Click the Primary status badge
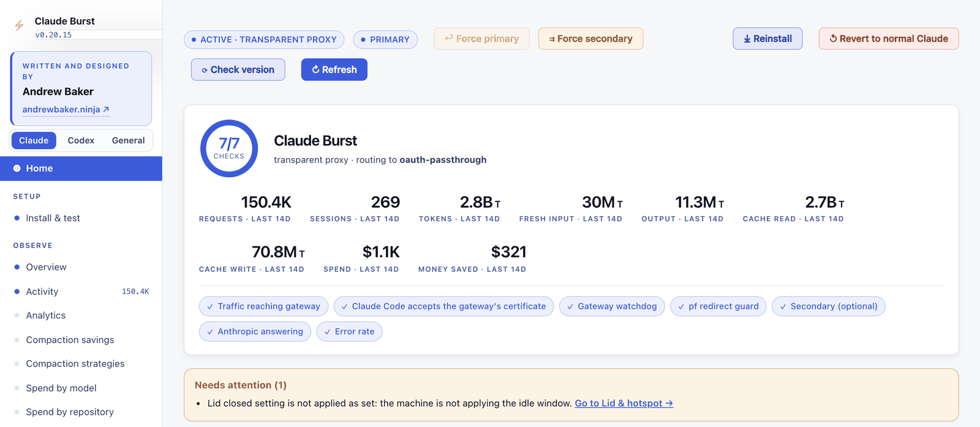This screenshot has height=427, width=980. [385, 40]
